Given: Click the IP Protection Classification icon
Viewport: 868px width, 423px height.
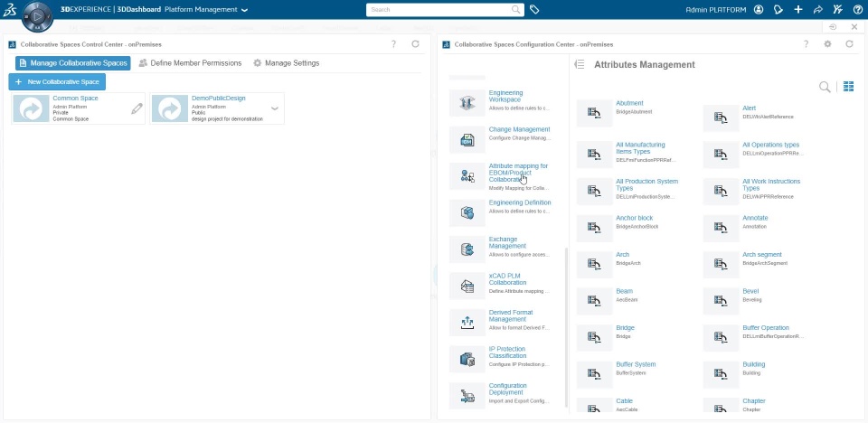Looking at the screenshot, I should (x=467, y=359).
